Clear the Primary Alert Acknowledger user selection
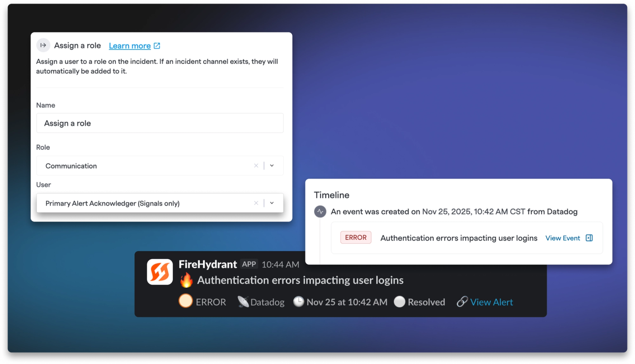This screenshot has width=635, height=364. [x=256, y=203]
